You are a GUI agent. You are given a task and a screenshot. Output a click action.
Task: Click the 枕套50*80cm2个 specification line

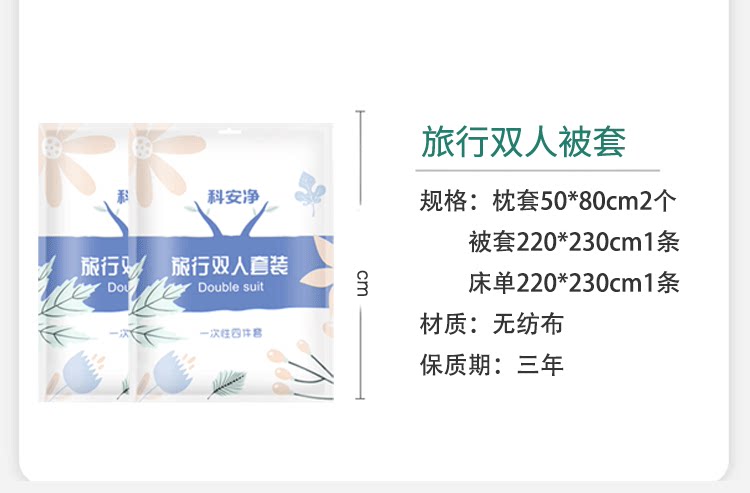pyautogui.click(x=548, y=201)
